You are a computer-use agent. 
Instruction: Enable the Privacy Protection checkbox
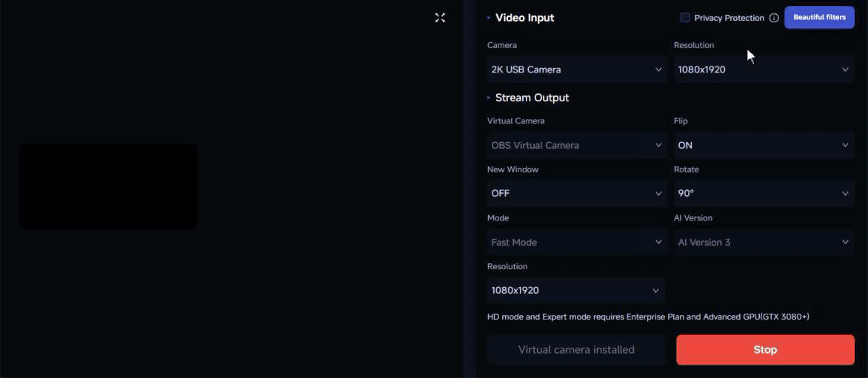pos(685,18)
